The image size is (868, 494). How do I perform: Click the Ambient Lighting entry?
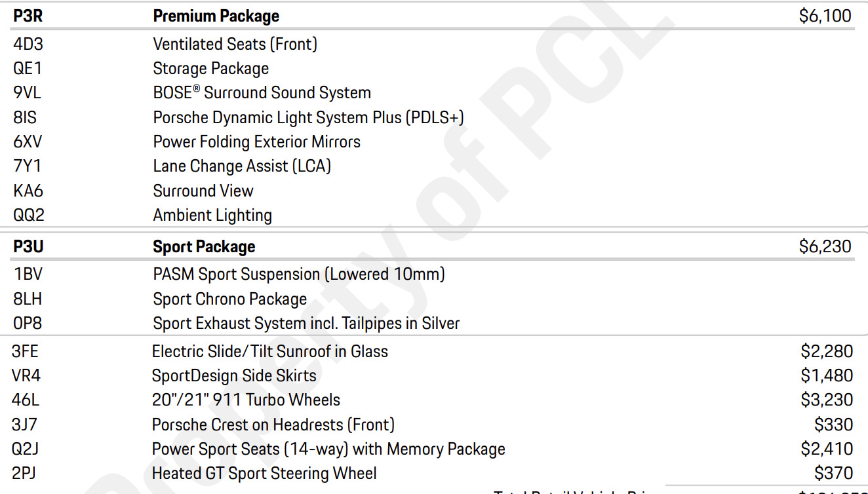212,215
